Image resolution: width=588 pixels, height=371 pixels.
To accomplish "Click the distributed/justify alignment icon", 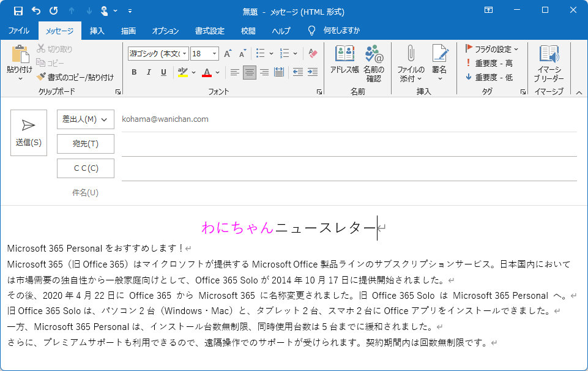I will pos(279,72).
